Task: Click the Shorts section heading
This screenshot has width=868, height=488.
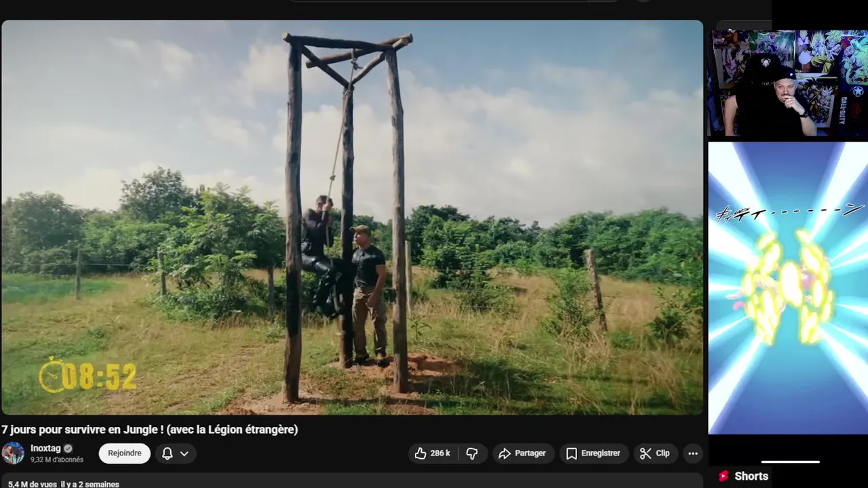Action: click(751, 476)
